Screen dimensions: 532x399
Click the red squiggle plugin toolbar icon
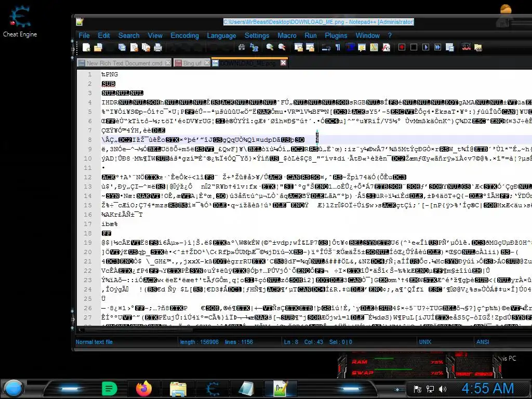pos(467,47)
